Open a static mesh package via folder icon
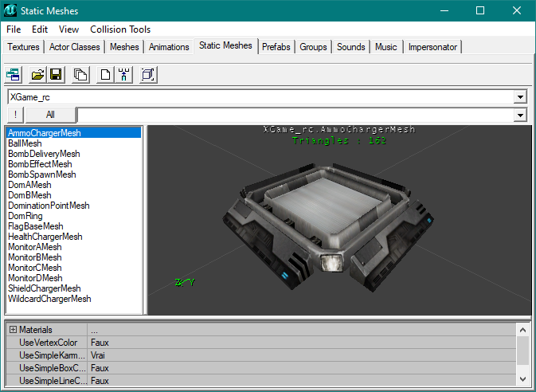The height and width of the screenshot is (392, 536). (37, 74)
